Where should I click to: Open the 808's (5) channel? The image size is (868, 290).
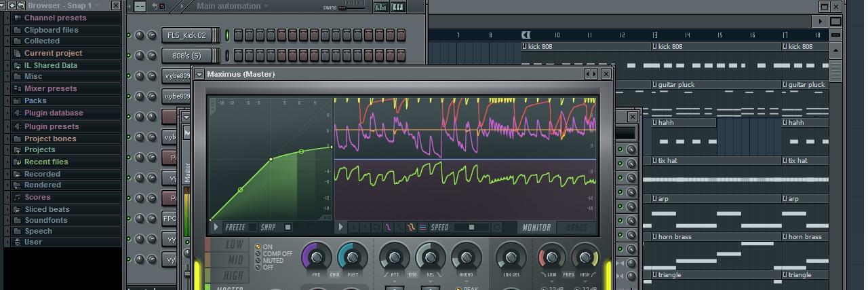pos(186,56)
